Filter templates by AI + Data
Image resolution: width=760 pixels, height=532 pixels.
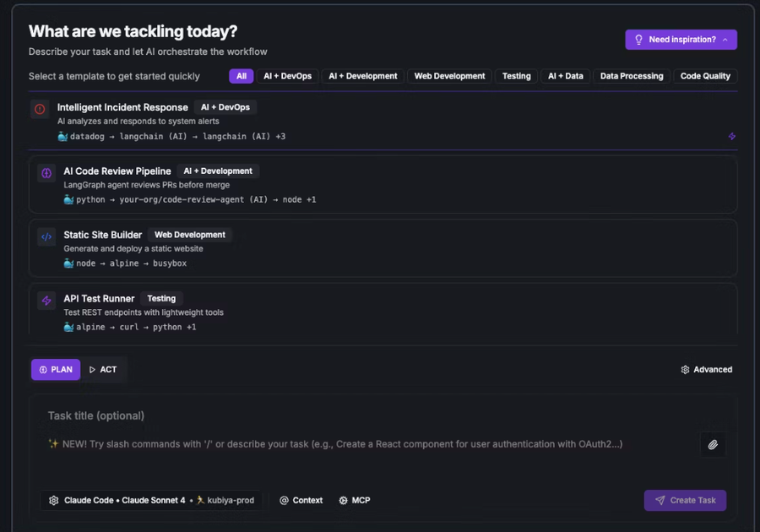[565, 76]
